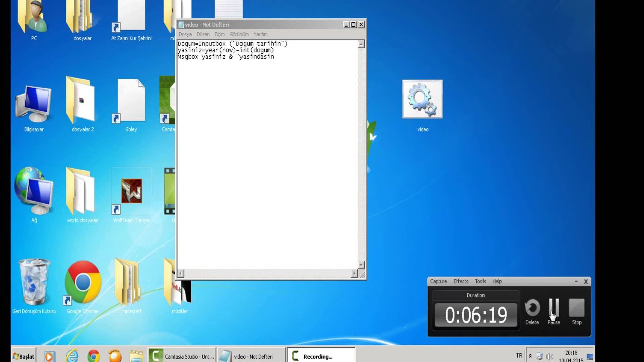The height and width of the screenshot is (362, 644).
Task: Open the müzikler folder
Action: point(179,287)
